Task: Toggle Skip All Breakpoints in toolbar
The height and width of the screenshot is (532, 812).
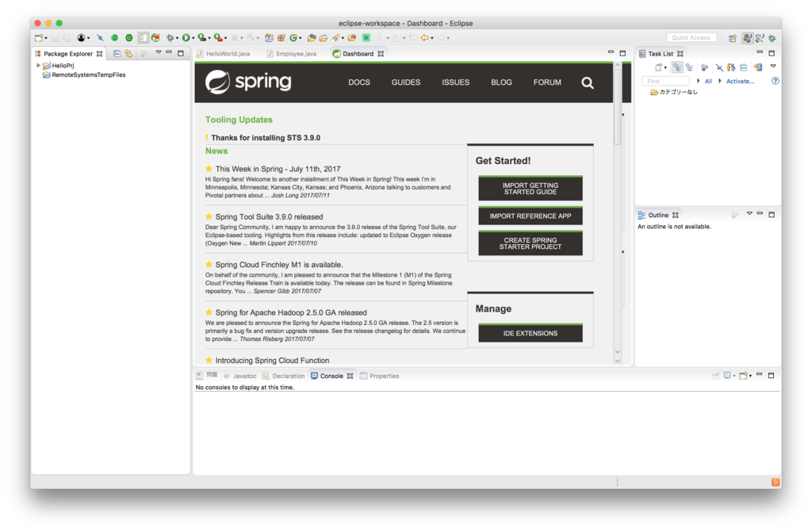Action: [100, 38]
